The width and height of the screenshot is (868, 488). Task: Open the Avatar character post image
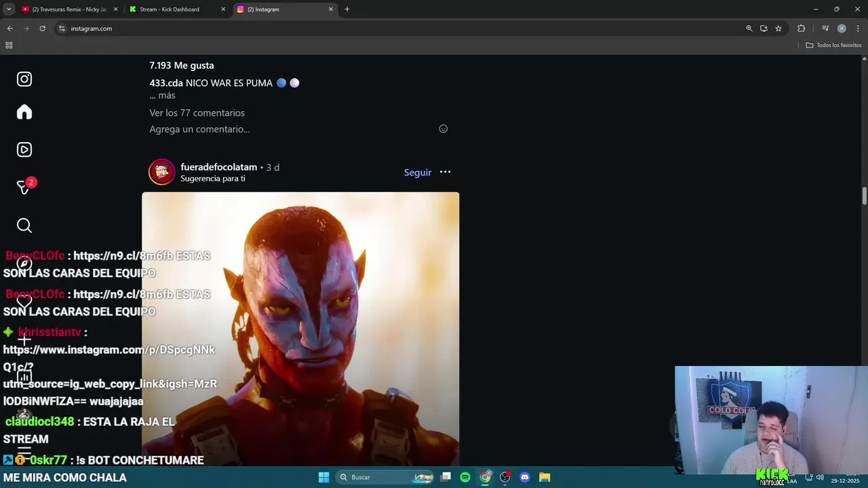[300, 329]
